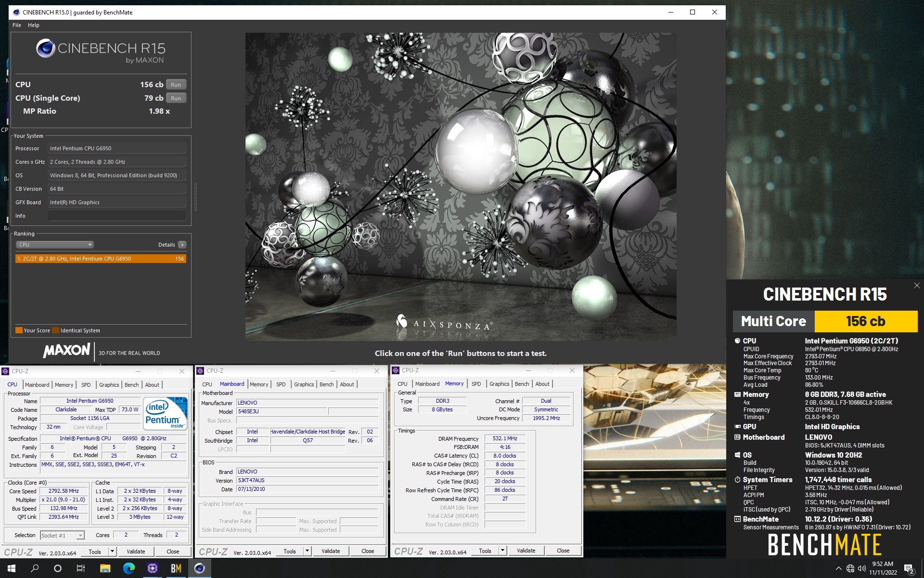Click the BenchMate Motherboard section icon
Viewport: 924px width, 578px height.
(x=737, y=437)
